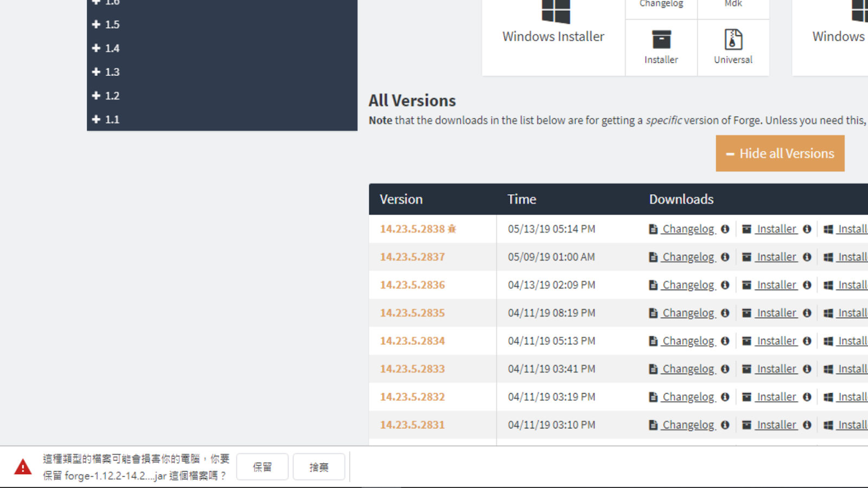
Task: Click Installer info icon for 14.23.5.2831
Action: click(x=807, y=425)
